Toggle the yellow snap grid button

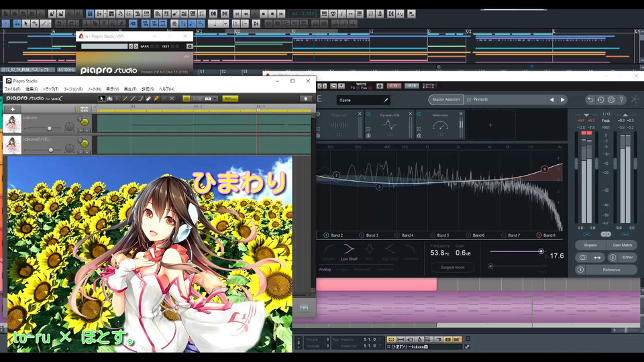coord(186,99)
